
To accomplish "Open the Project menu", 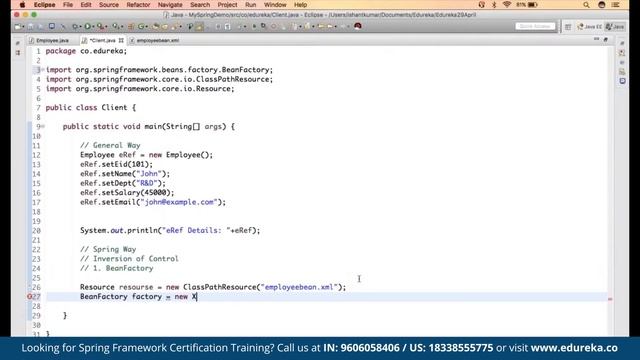I will click(x=227, y=5).
